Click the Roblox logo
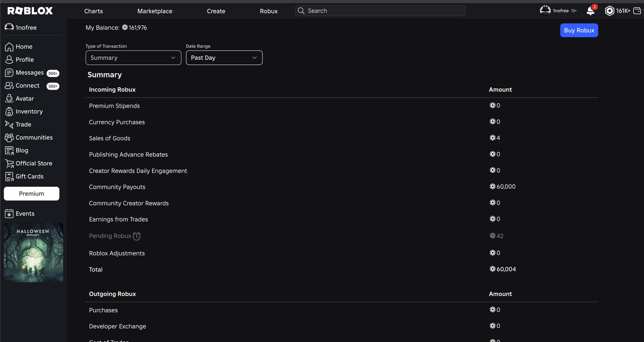The width and height of the screenshot is (644, 342). click(x=30, y=11)
